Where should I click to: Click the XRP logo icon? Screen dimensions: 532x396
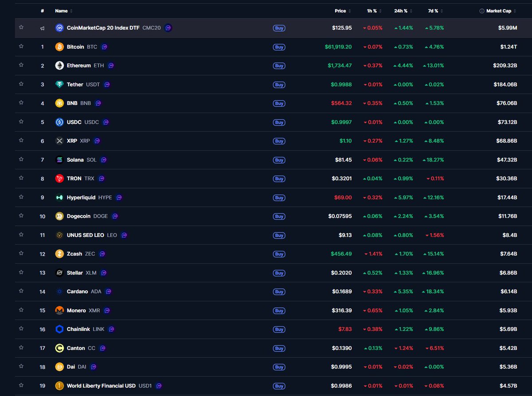[x=59, y=141]
